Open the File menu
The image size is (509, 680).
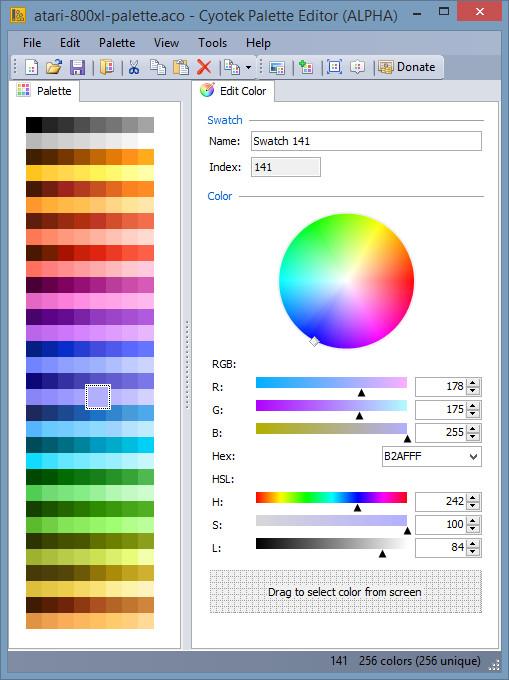click(32, 43)
